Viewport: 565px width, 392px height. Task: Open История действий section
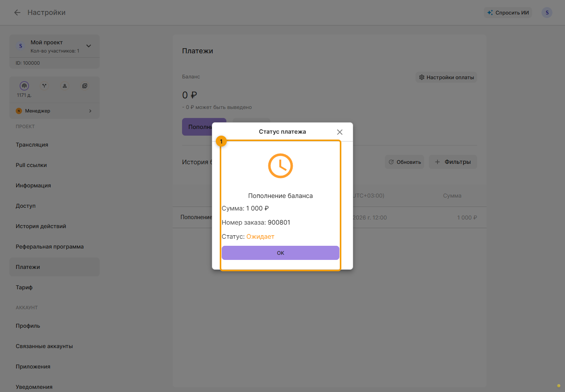click(55, 226)
